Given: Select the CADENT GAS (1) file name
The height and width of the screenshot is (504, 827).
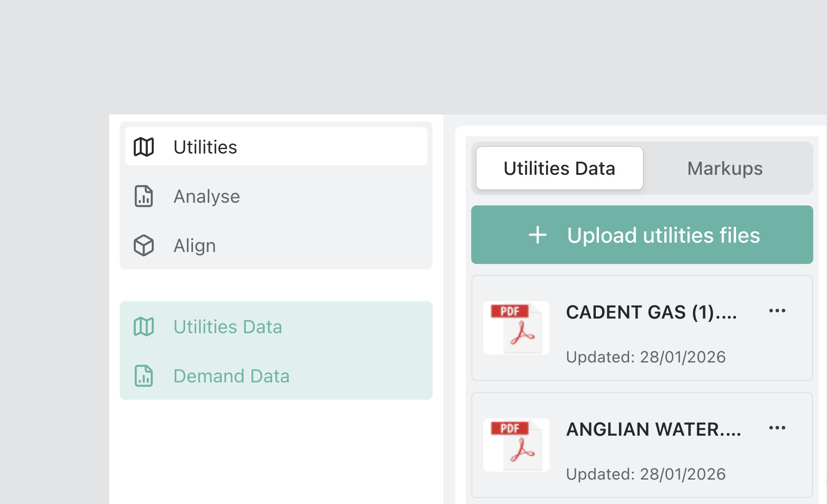Looking at the screenshot, I should (651, 312).
